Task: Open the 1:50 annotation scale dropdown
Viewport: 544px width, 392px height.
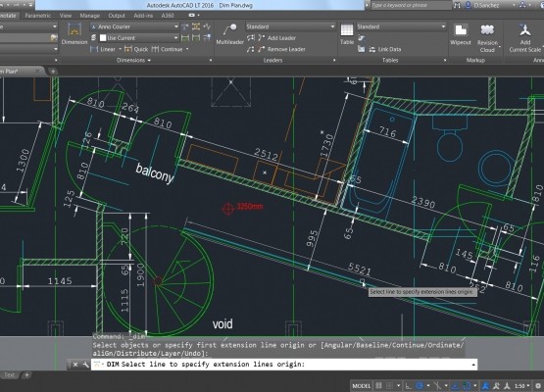Action: click(x=521, y=386)
